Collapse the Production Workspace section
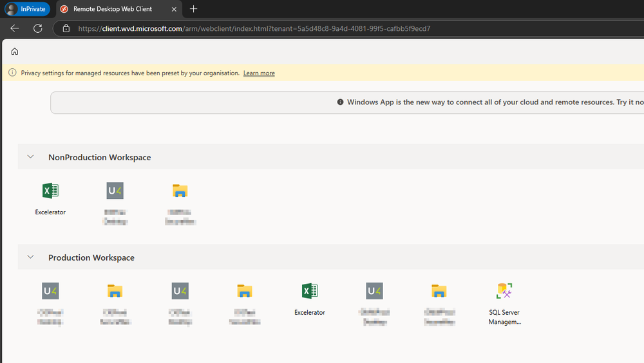Viewport: 644px width, 363px height. (x=30, y=257)
